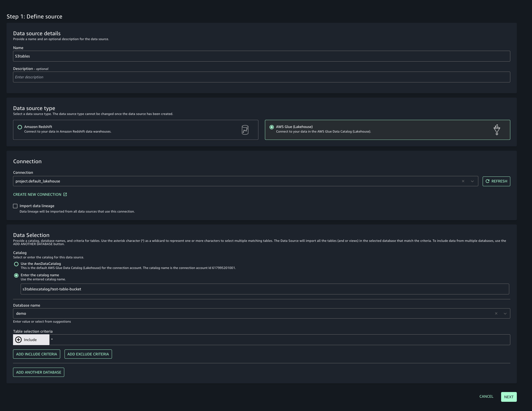This screenshot has width=532, height=411.
Task: Open the Create New Connection link
Action: tap(37, 194)
